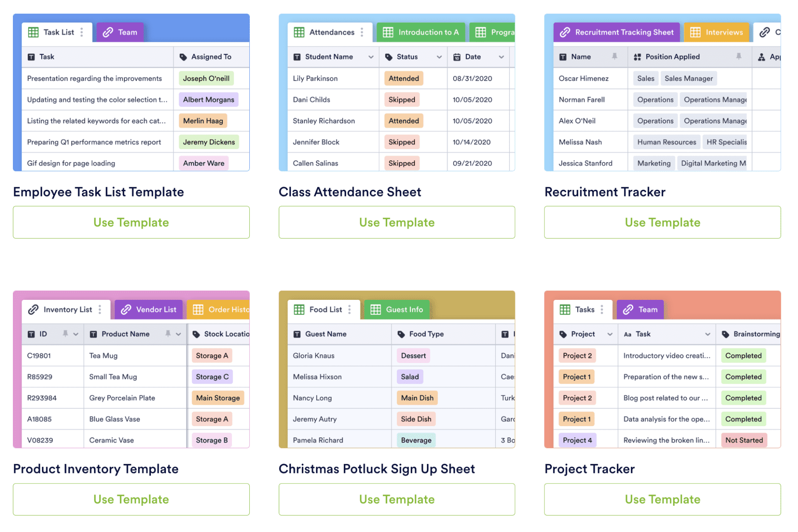Click the grid icon on Introduction to A tab
The image size is (798, 532).
pyautogui.click(x=388, y=32)
